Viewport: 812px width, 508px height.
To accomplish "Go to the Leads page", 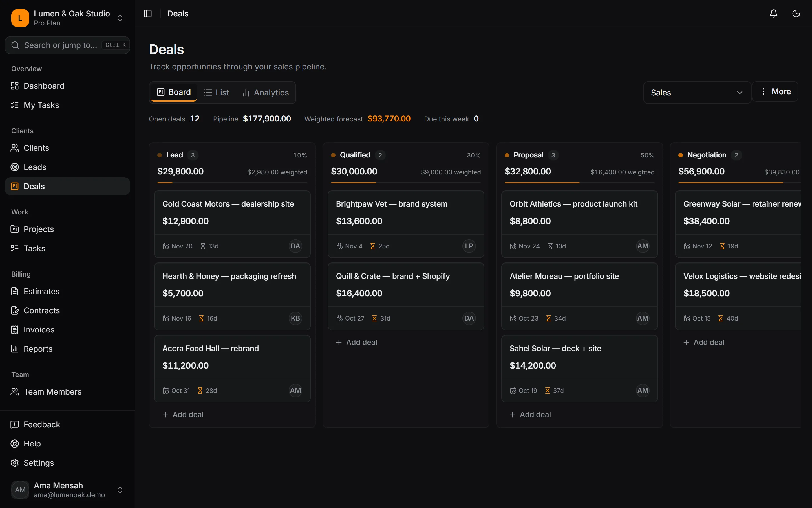I will click(67, 167).
